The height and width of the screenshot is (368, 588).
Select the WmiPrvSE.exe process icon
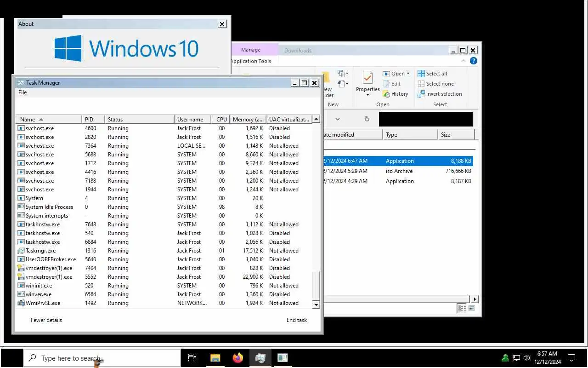tap(21, 303)
